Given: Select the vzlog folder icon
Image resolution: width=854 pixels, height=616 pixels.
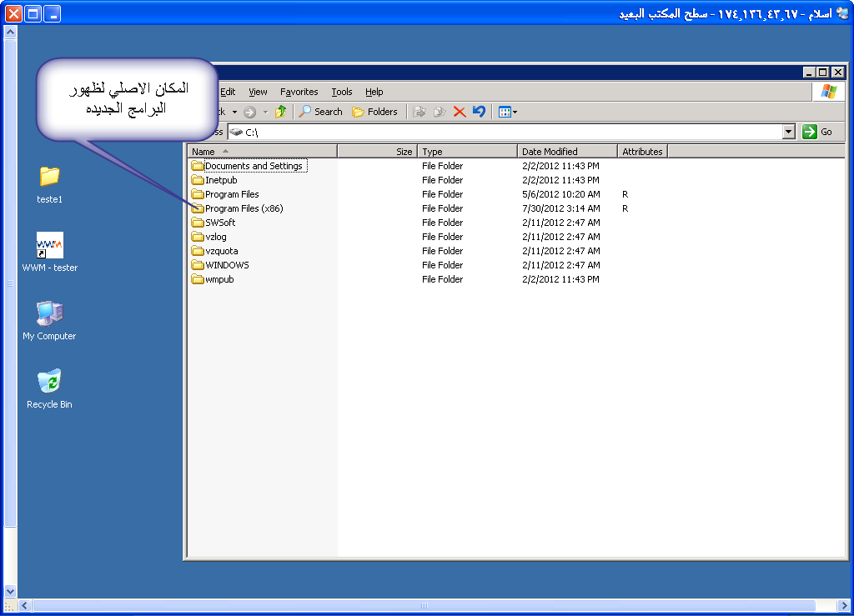Looking at the screenshot, I should tap(197, 236).
